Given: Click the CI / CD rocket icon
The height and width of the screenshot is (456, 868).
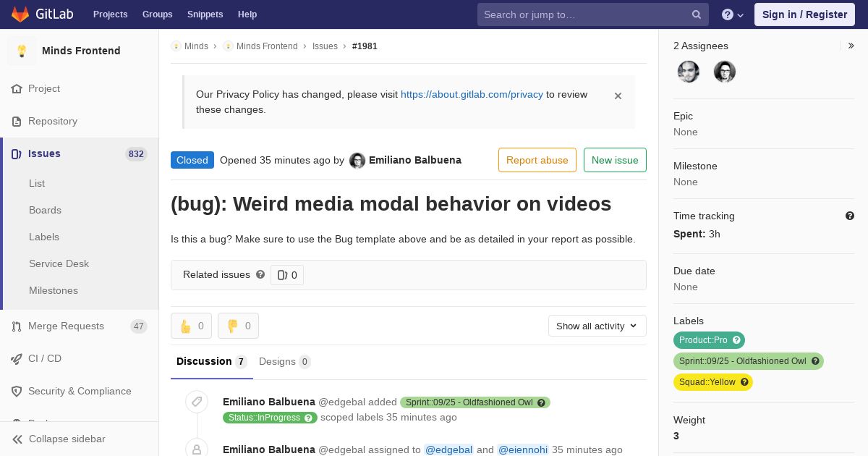Looking at the screenshot, I should pos(17,359).
